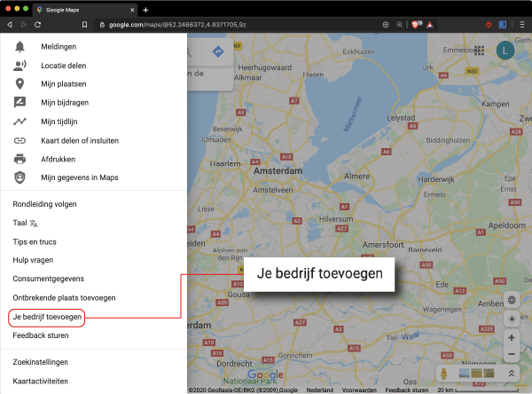Image resolution: width=532 pixels, height=394 pixels.
Task: Click Ontbrekende plaats toevoegen
Action: click(64, 298)
